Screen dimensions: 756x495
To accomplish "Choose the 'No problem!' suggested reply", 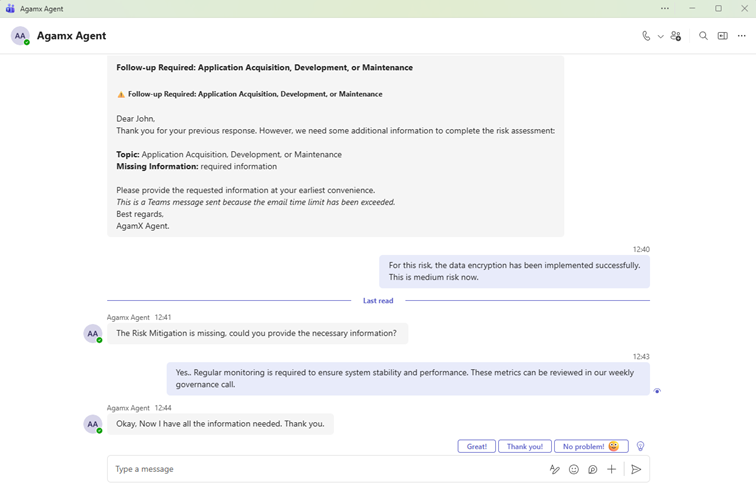I will pyautogui.click(x=591, y=446).
